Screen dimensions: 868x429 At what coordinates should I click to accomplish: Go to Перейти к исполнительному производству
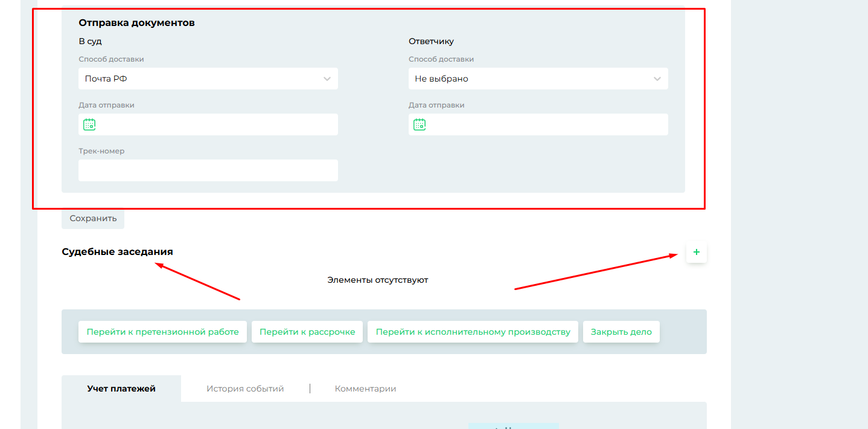tap(473, 332)
